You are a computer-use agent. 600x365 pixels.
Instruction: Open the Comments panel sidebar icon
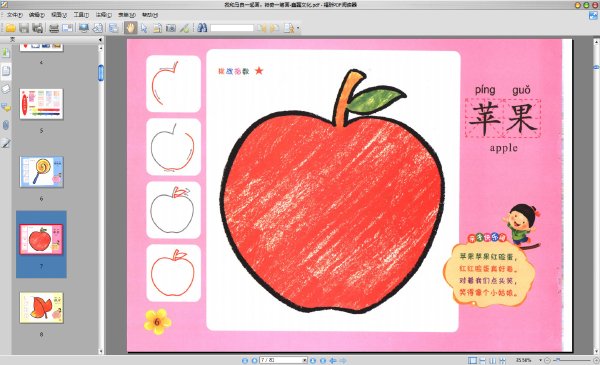[6, 107]
